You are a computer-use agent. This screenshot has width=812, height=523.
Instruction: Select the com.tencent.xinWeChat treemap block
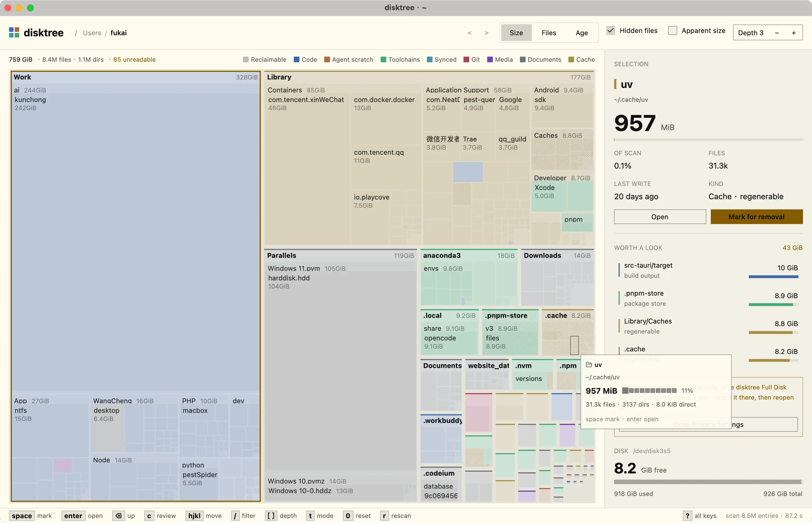[307, 169]
